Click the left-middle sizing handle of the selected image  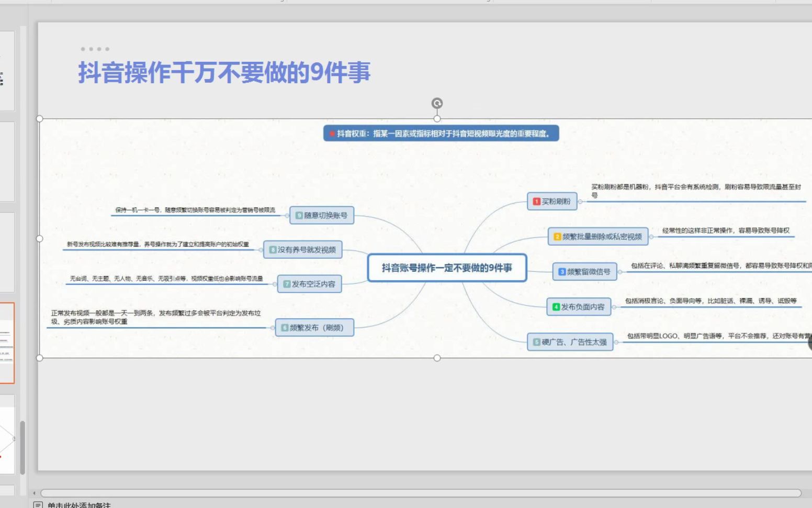(40, 238)
